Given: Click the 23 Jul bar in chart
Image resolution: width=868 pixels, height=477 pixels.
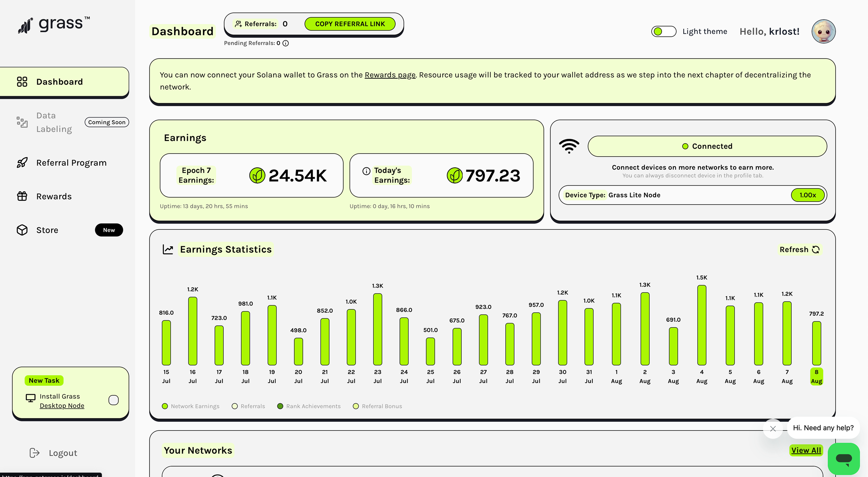Looking at the screenshot, I should (378, 329).
